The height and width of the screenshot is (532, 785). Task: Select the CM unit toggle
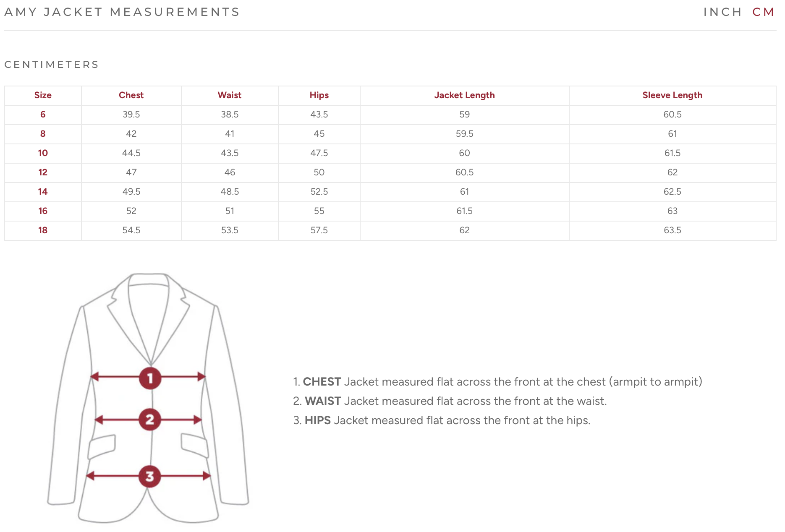tap(763, 12)
